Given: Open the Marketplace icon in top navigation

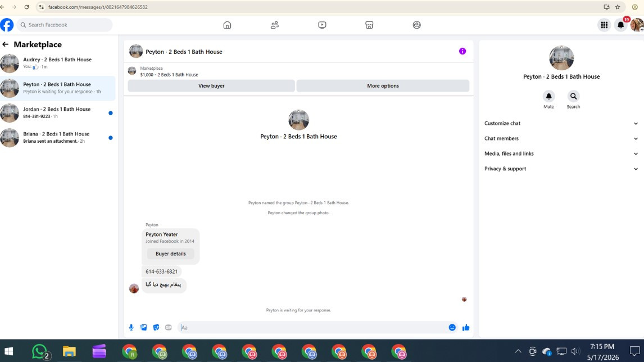Looking at the screenshot, I should pos(369,25).
